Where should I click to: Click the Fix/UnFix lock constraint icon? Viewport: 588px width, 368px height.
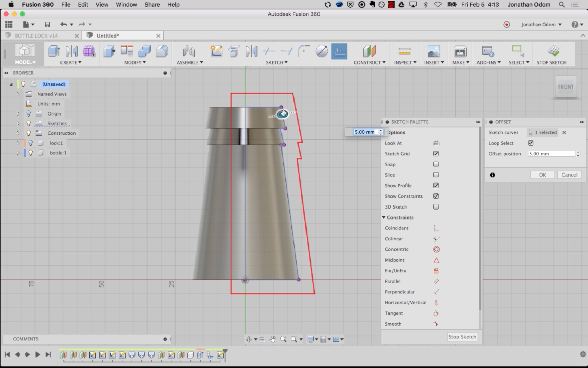pyautogui.click(x=436, y=271)
